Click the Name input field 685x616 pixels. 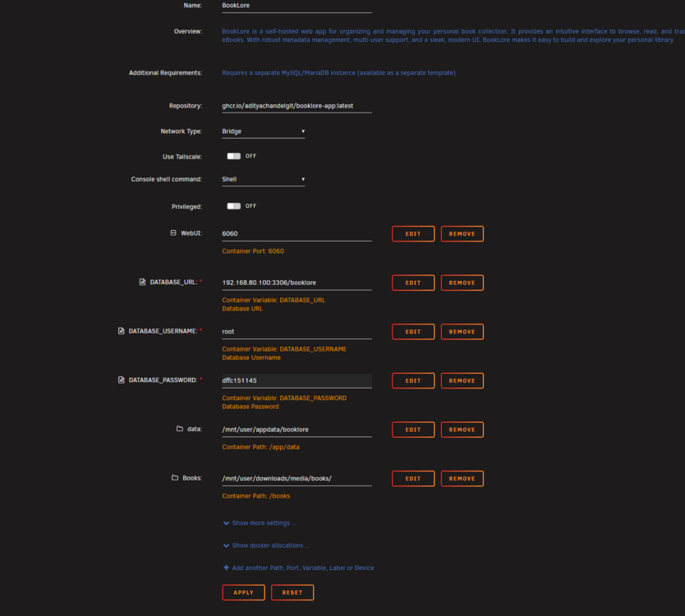pyautogui.click(x=297, y=6)
